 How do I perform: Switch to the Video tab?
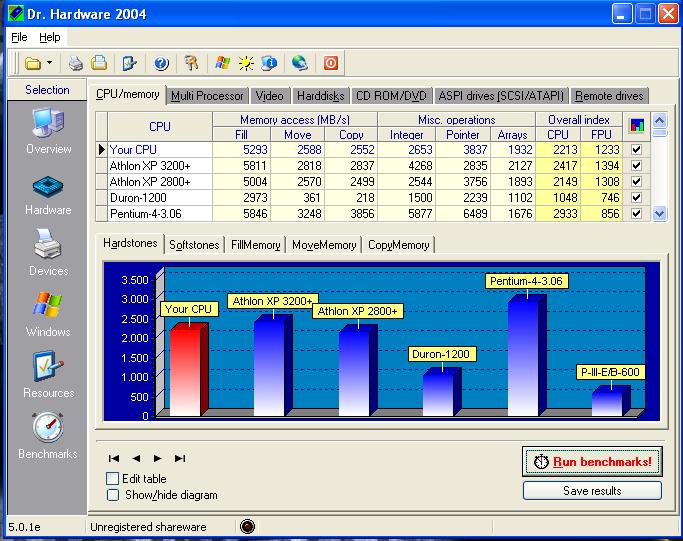270,96
